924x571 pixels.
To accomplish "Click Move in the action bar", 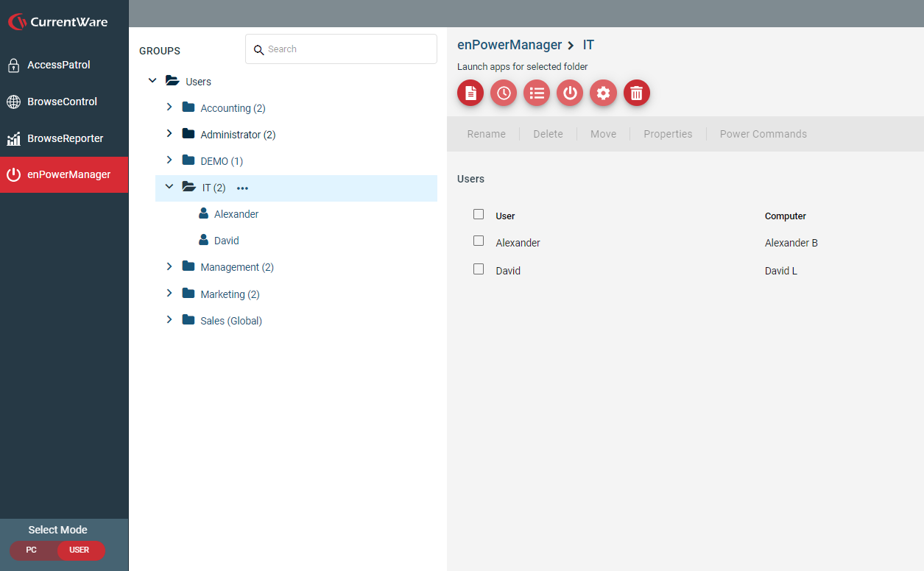I will pyautogui.click(x=604, y=134).
